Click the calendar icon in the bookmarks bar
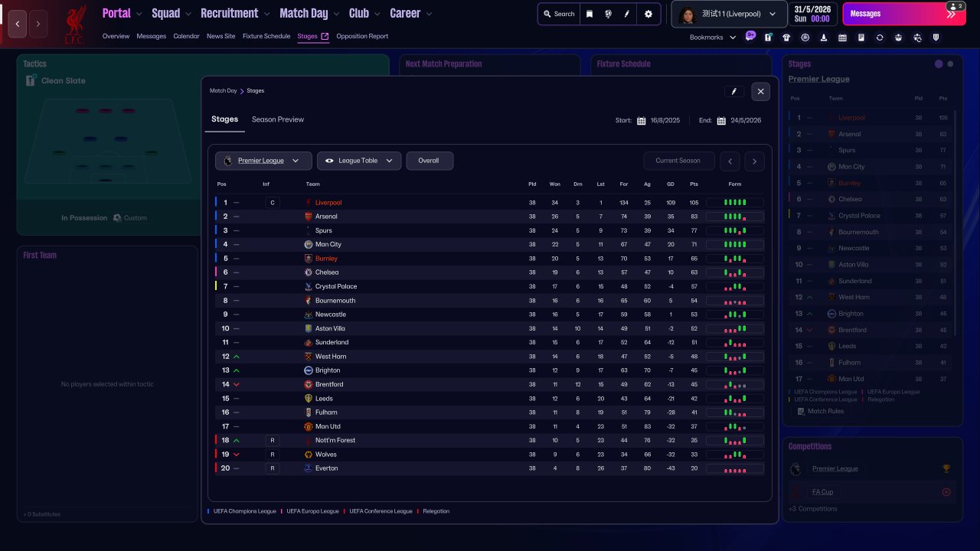 [842, 37]
